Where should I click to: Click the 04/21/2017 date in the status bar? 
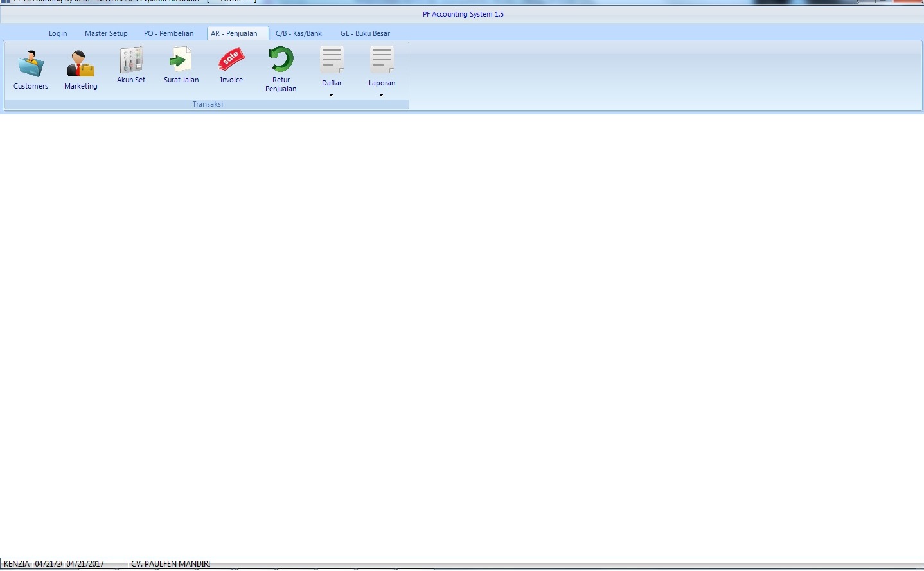[x=85, y=564]
